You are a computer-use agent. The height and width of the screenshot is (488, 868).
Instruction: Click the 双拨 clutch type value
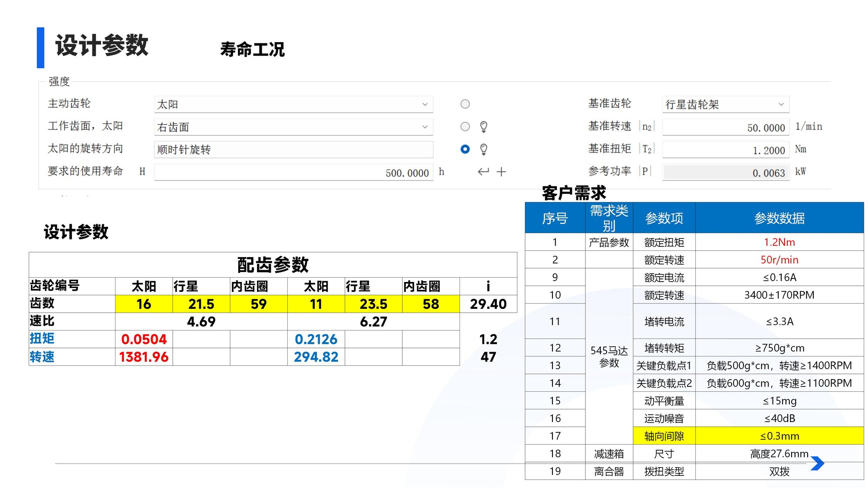click(779, 471)
